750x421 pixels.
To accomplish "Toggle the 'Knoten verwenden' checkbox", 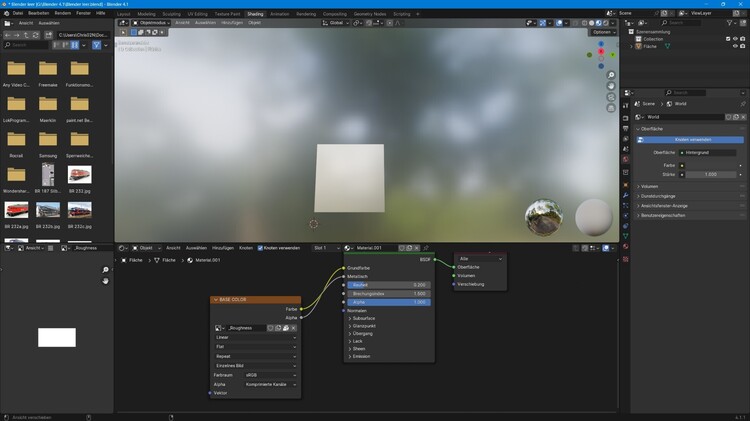I will click(x=261, y=247).
